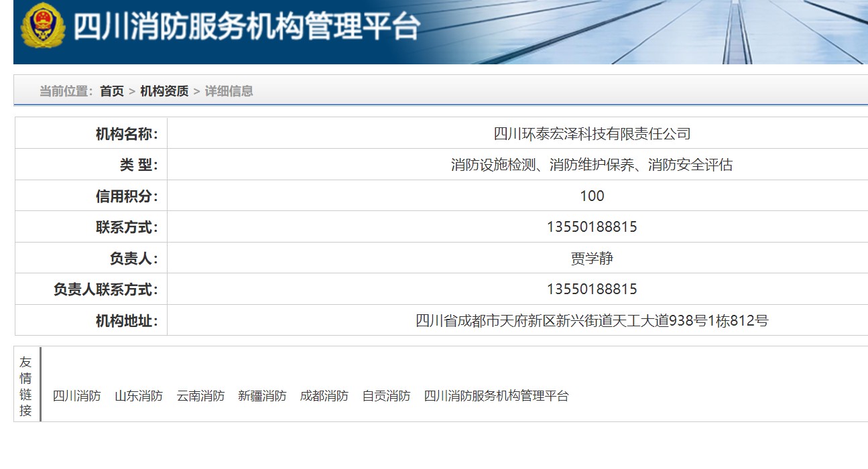Click the 四川消防服务机构管理平台 header title
This screenshot has width=868, height=469.
pos(246,27)
